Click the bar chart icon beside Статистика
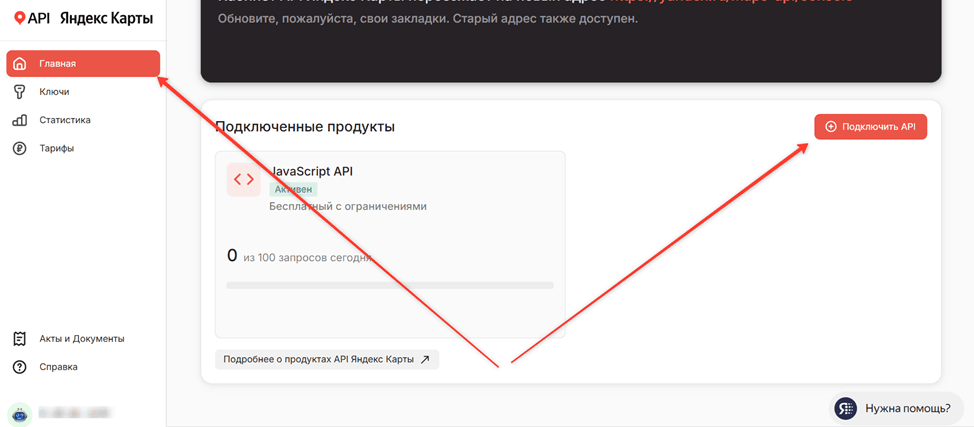 (x=20, y=120)
